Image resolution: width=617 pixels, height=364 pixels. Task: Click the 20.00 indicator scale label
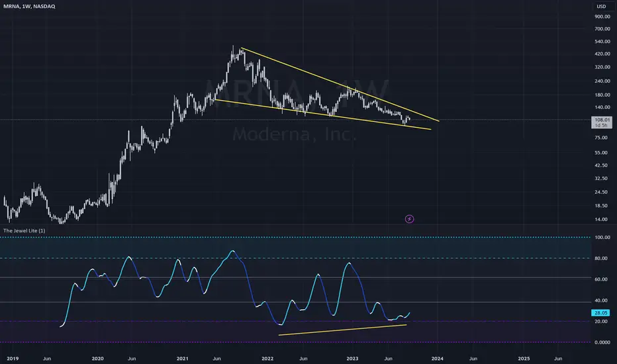(x=602, y=322)
